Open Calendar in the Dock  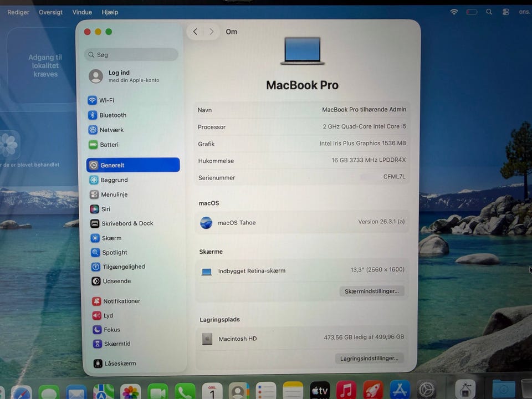coord(212,392)
